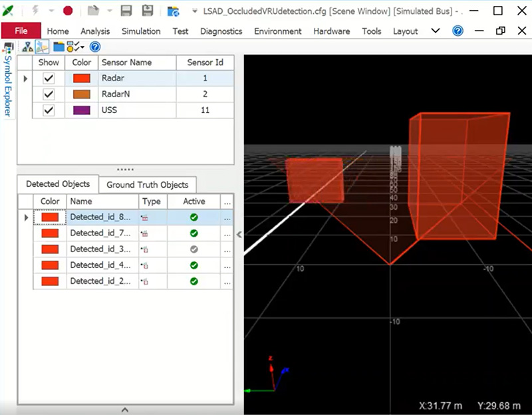
Task: Click the color swatch of Detected_id_8
Action: (x=50, y=217)
